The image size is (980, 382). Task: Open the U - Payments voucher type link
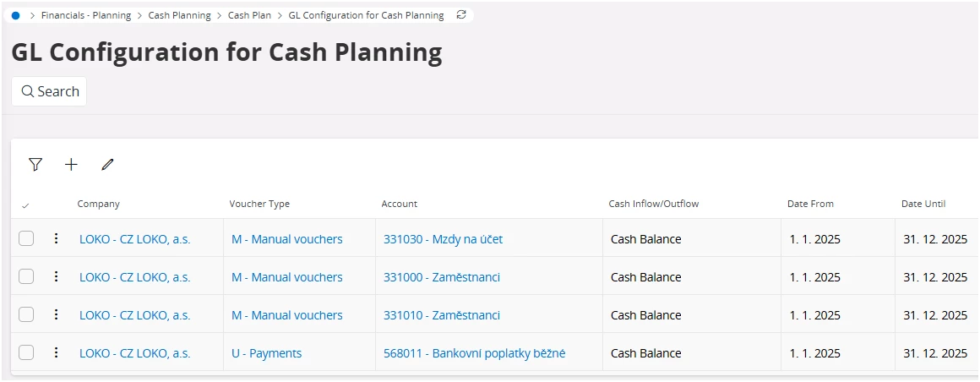[x=266, y=353]
